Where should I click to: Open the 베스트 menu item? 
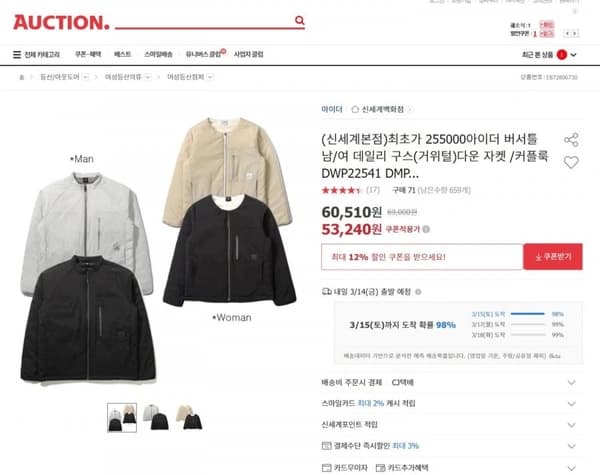click(122, 54)
